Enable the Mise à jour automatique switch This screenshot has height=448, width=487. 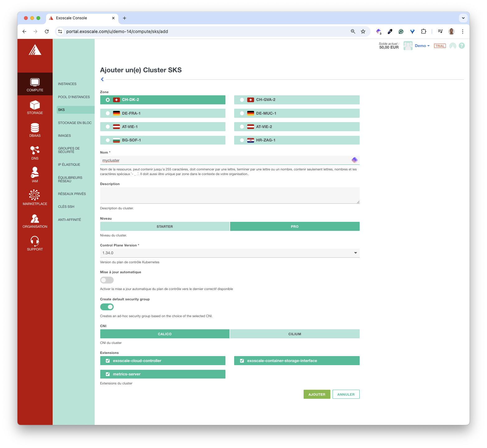coord(107,280)
